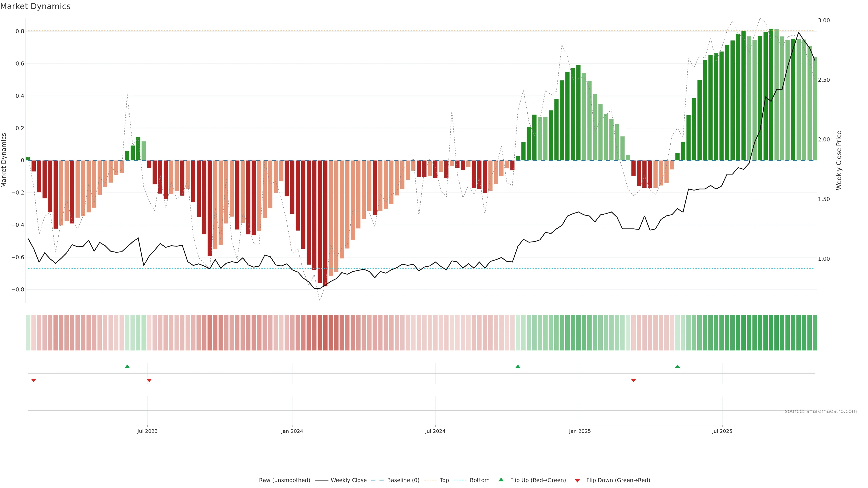Click the leftmost red flip-down marker
The width and height of the screenshot is (868, 488).
(x=34, y=380)
